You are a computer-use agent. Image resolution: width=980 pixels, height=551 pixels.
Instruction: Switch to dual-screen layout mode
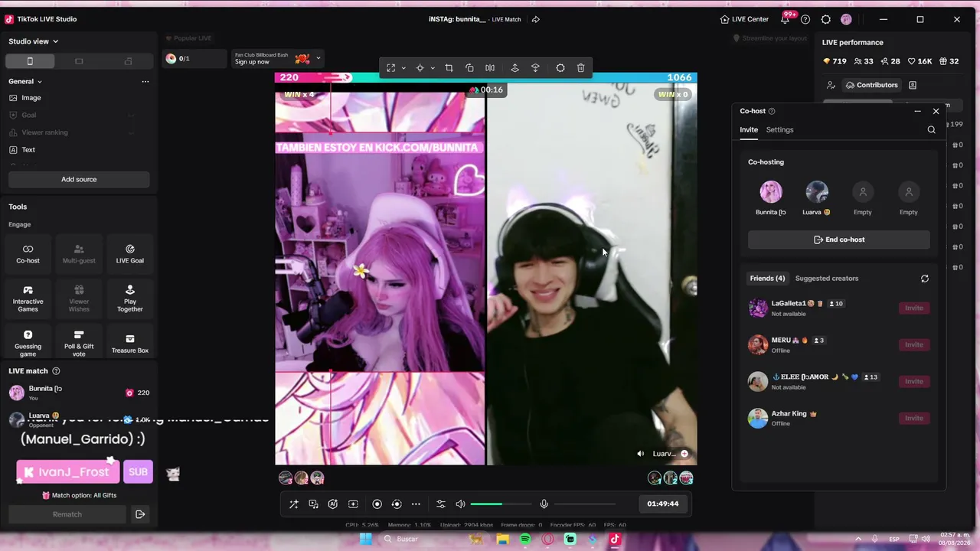pyautogui.click(x=128, y=61)
